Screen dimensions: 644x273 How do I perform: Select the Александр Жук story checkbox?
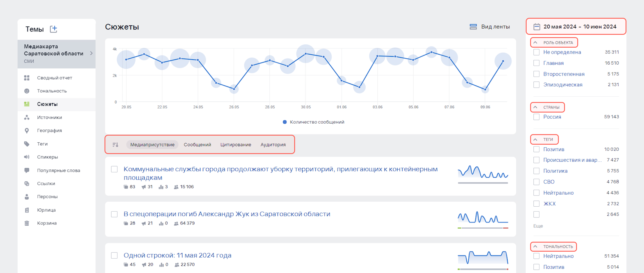point(114,214)
